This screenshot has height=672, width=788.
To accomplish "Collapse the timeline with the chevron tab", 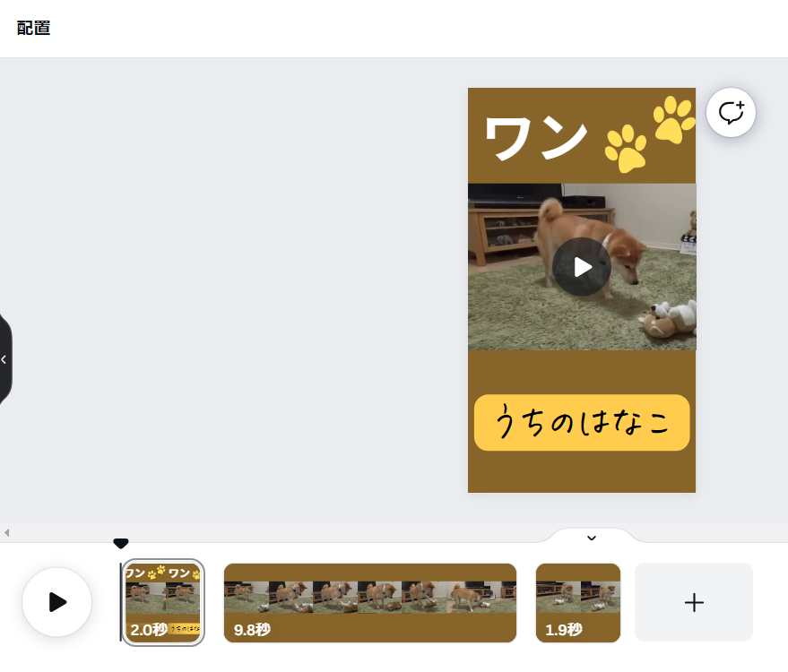I will [592, 538].
